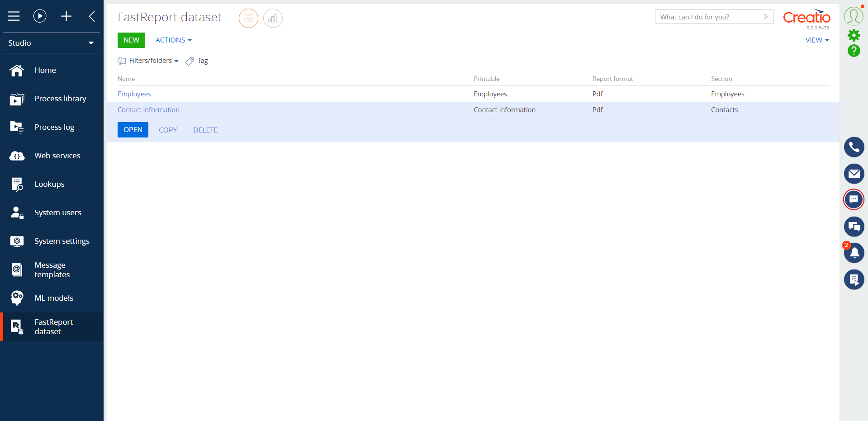Click the NEW button
Screen dimensions: 868x421
pos(131,40)
